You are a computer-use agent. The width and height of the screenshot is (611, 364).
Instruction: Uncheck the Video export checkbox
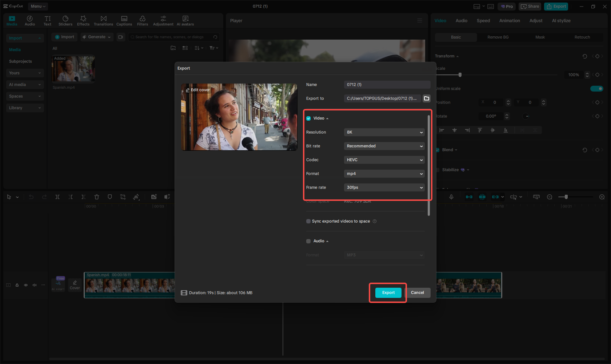(x=308, y=118)
